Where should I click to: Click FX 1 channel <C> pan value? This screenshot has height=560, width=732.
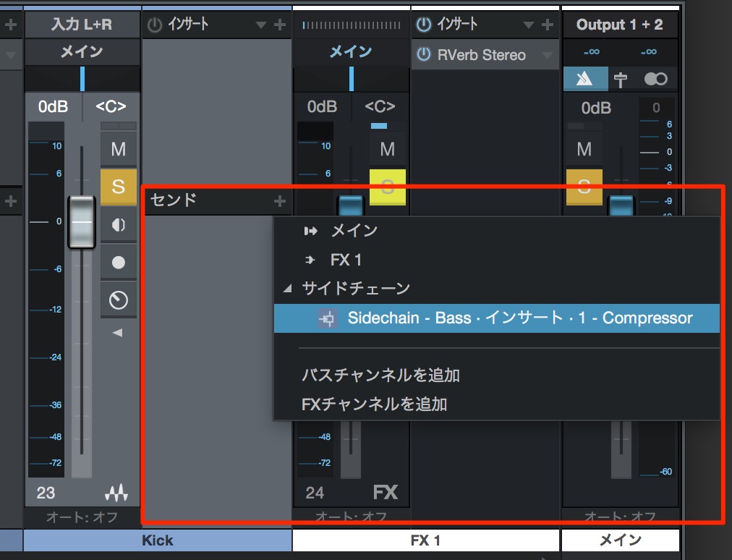click(380, 106)
